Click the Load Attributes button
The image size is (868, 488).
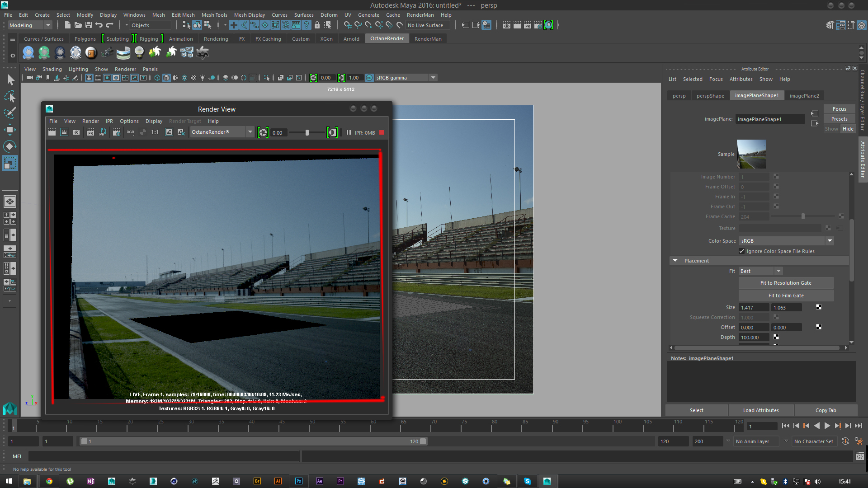(760, 410)
